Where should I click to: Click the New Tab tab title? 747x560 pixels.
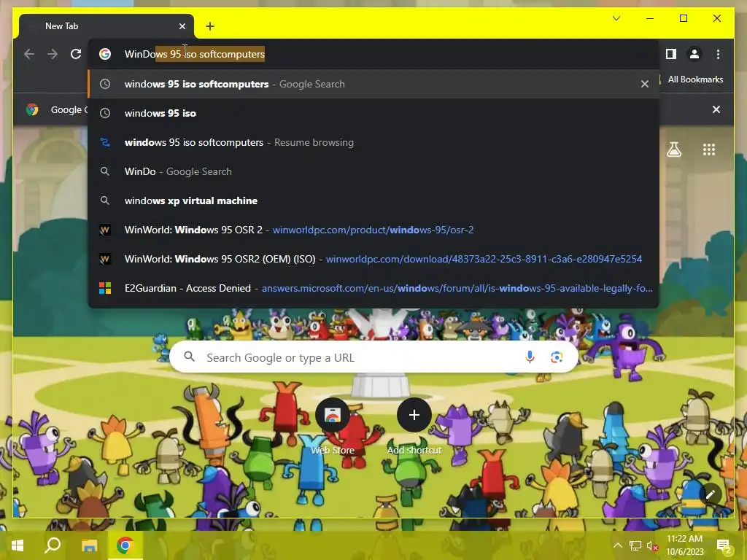pos(61,26)
